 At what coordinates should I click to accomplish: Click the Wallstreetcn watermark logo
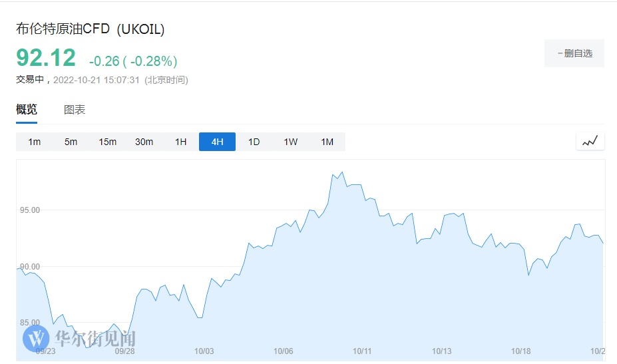pyautogui.click(x=79, y=338)
